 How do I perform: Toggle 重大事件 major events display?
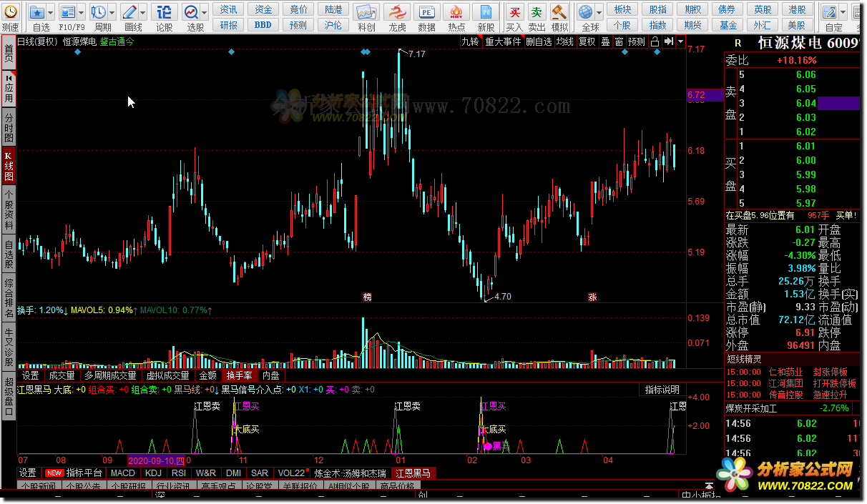tap(503, 41)
